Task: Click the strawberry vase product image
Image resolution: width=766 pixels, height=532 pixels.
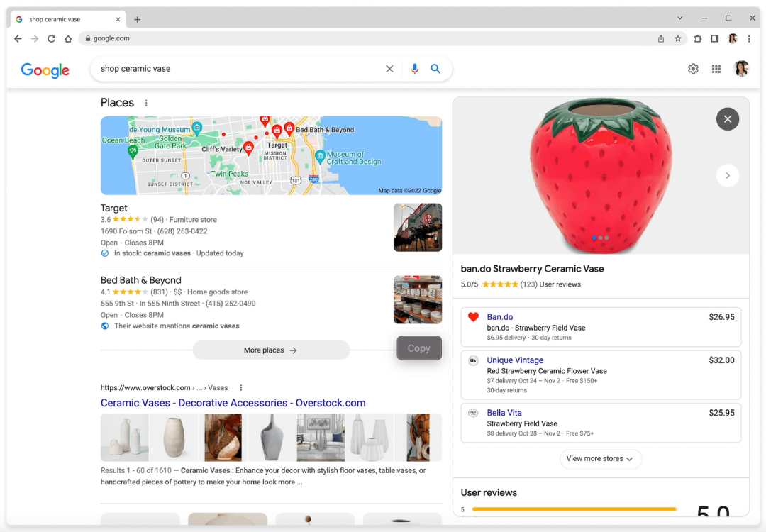Action: coord(601,175)
